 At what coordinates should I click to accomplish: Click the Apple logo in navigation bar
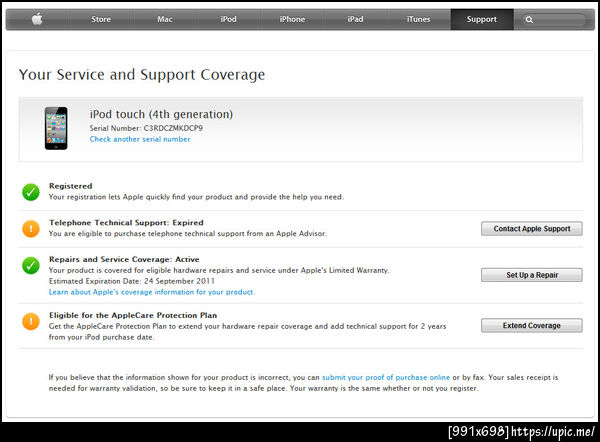[x=37, y=19]
